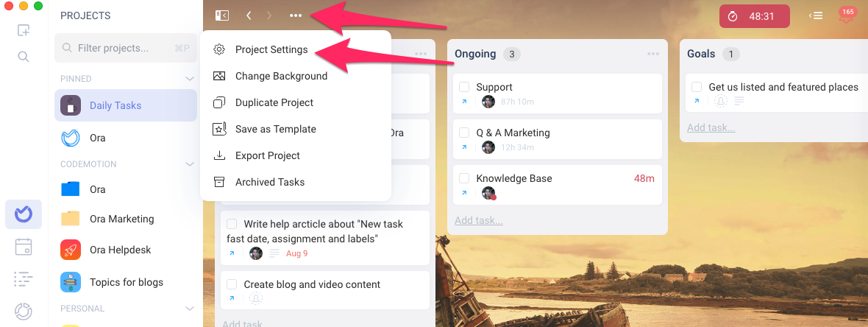This screenshot has height=327, width=868.
Task: Open the calendar view icon in left rail
Action: point(24,247)
